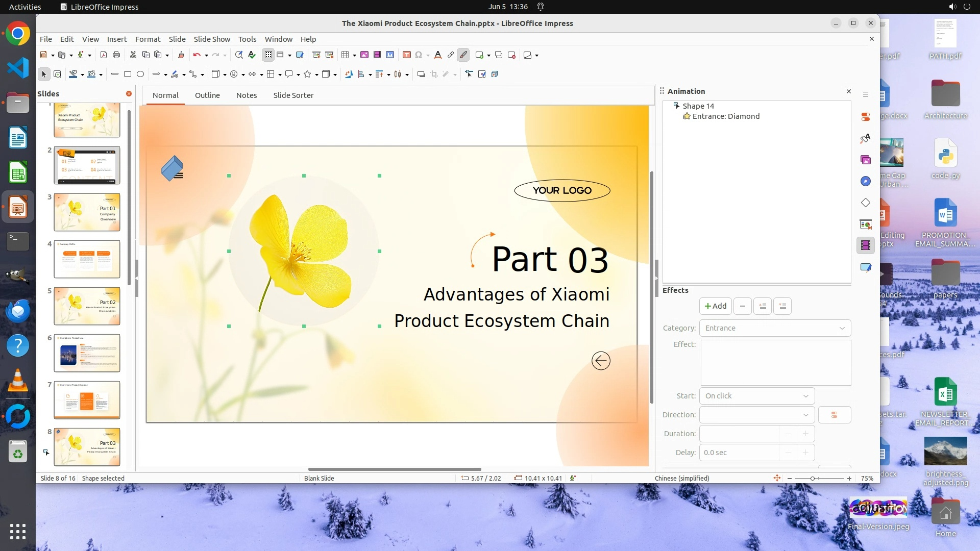Switch to the Slide Sorter tab

tap(293, 95)
